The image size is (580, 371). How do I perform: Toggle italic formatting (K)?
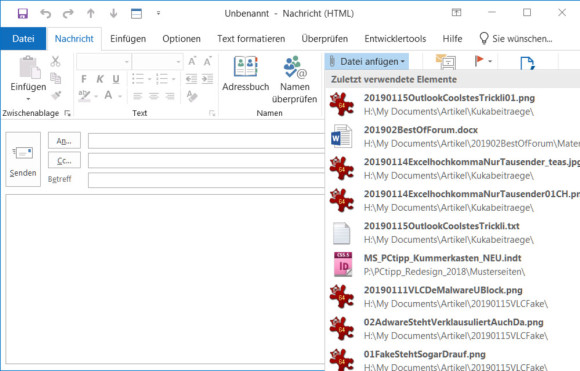(x=100, y=79)
